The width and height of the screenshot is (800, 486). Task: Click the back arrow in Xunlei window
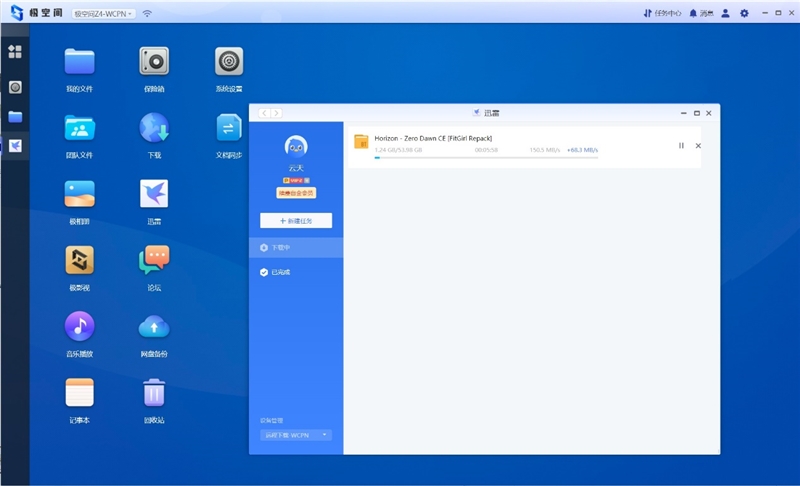click(264, 113)
